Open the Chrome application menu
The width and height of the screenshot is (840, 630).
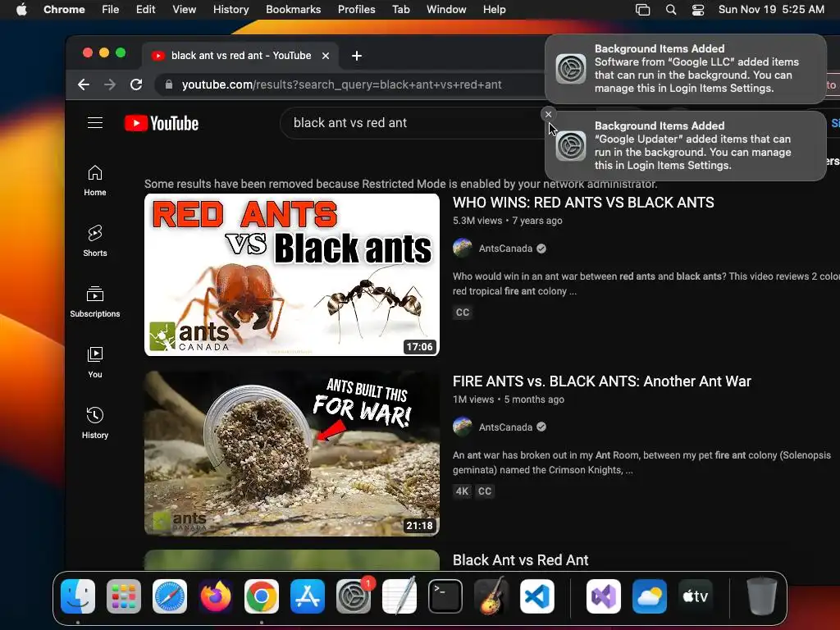point(64,10)
